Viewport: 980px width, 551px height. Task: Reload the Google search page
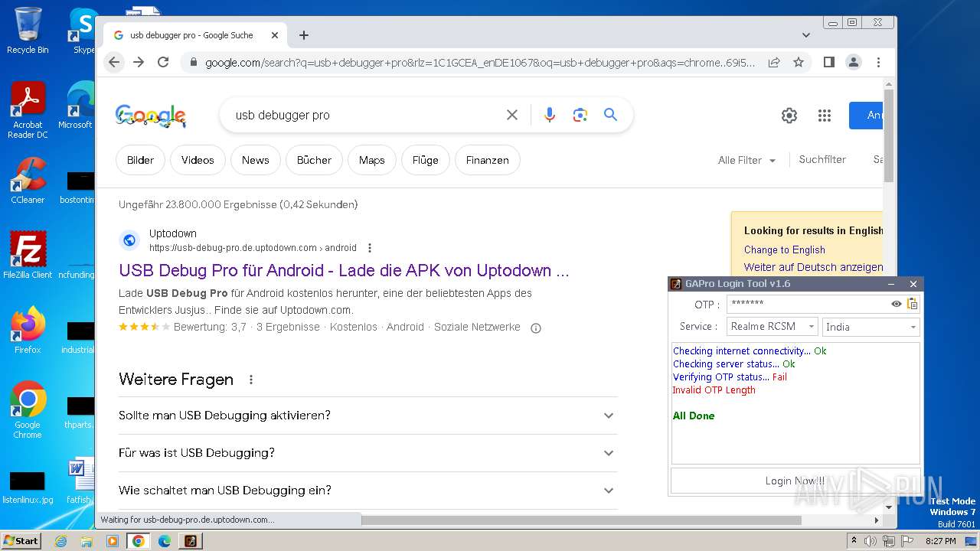163,63
